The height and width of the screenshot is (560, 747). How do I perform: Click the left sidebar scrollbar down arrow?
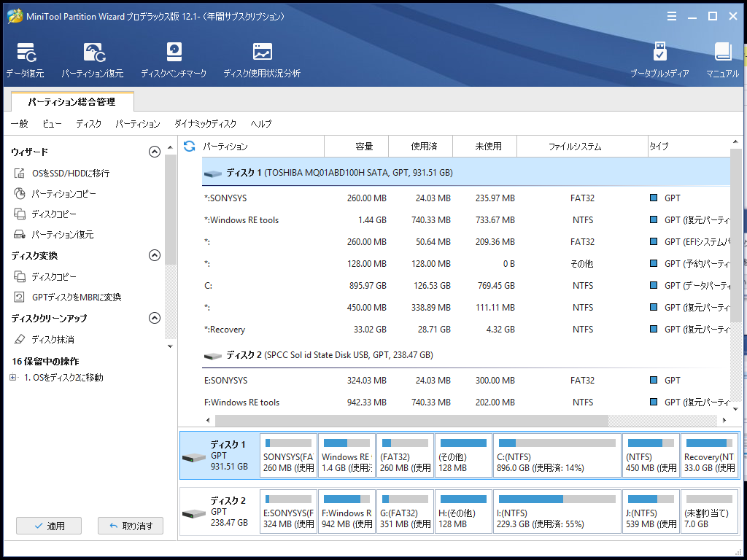[170, 346]
